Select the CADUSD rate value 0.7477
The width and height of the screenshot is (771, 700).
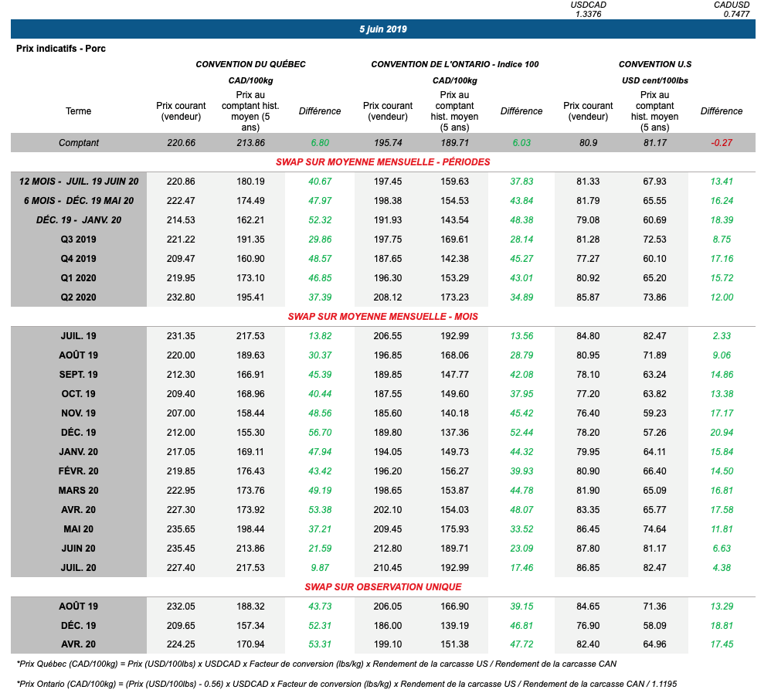tap(736, 13)
